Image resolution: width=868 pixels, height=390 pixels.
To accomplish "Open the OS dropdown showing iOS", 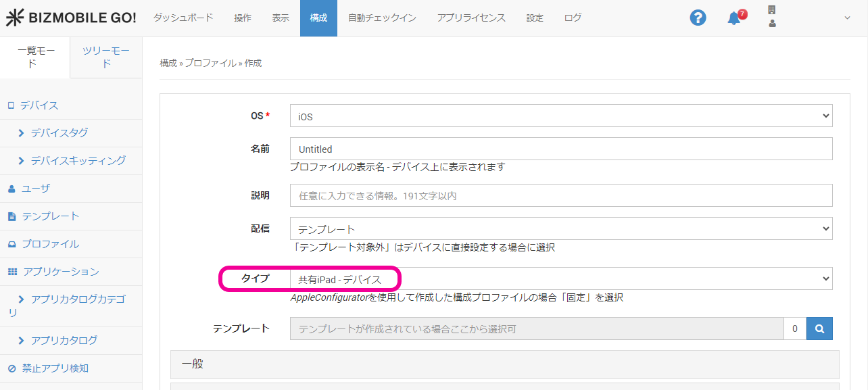I will coord(560,116).
